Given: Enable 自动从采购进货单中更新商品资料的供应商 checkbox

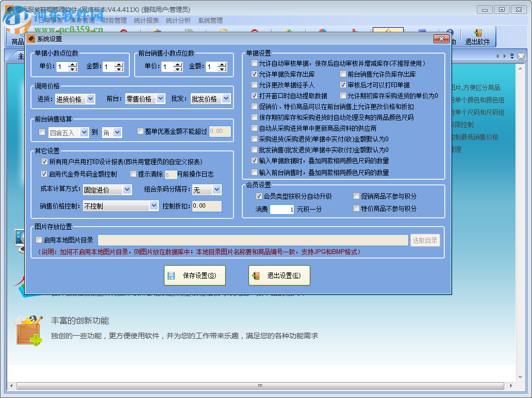Looking at the screenshot, I should click(x=254, y=128).
